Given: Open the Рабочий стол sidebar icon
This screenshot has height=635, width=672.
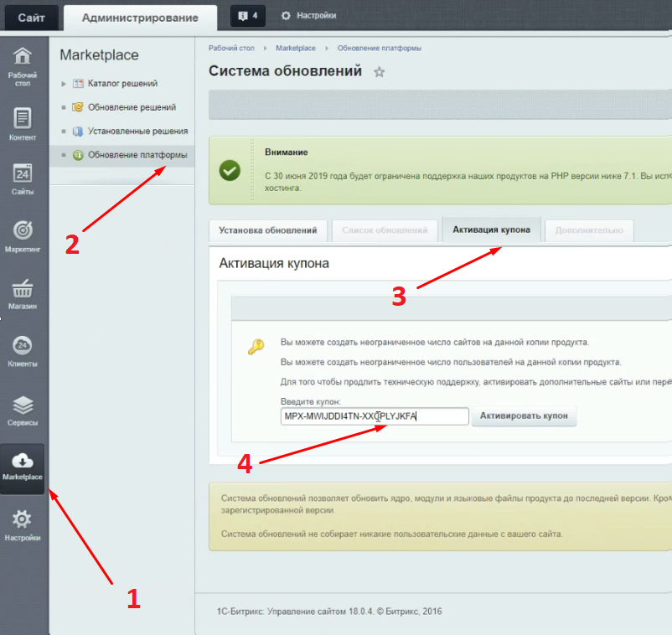Looking at the screenshot, I should (23, 56).
